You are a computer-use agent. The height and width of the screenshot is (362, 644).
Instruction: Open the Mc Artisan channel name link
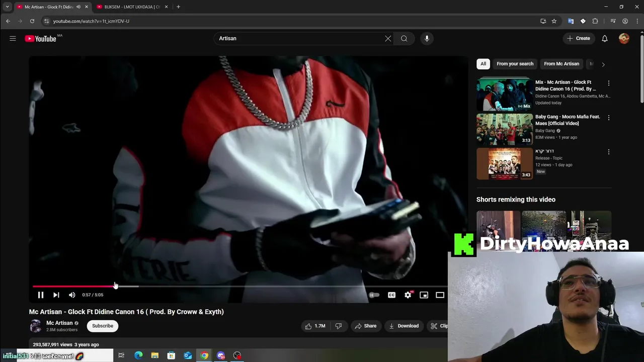(x=59, y=323)
